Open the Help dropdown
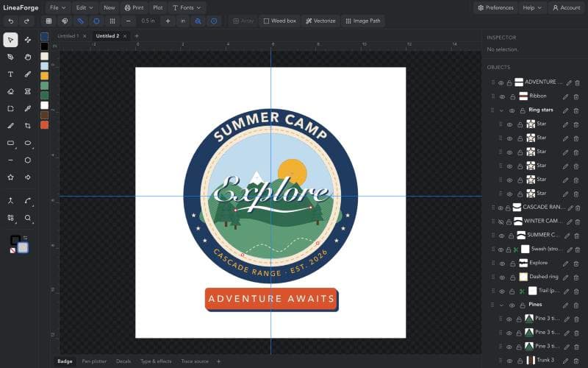 point(532,7)
